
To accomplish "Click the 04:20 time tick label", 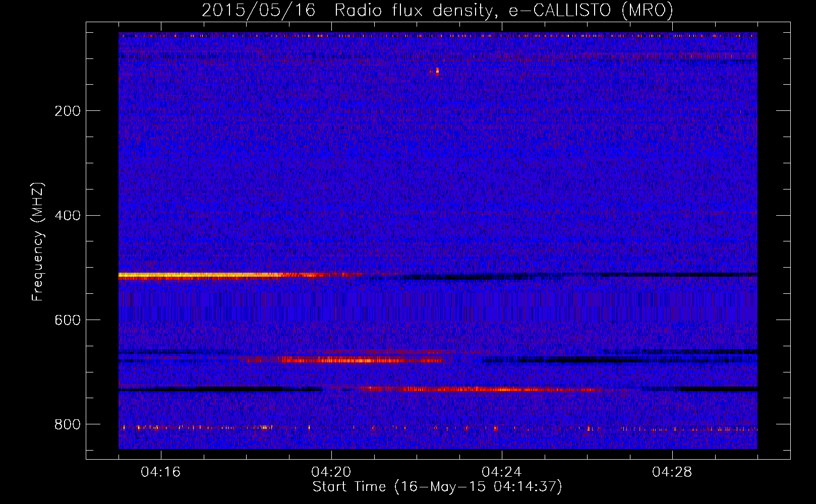I will 331,472.
